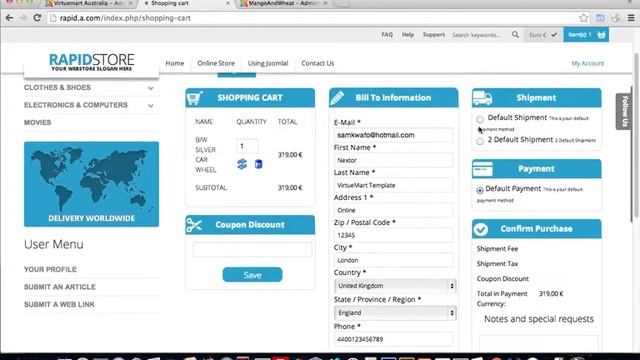Focus the quantity field for car wheel
This screenshot has height=360, width=640.
coord(247,146)
